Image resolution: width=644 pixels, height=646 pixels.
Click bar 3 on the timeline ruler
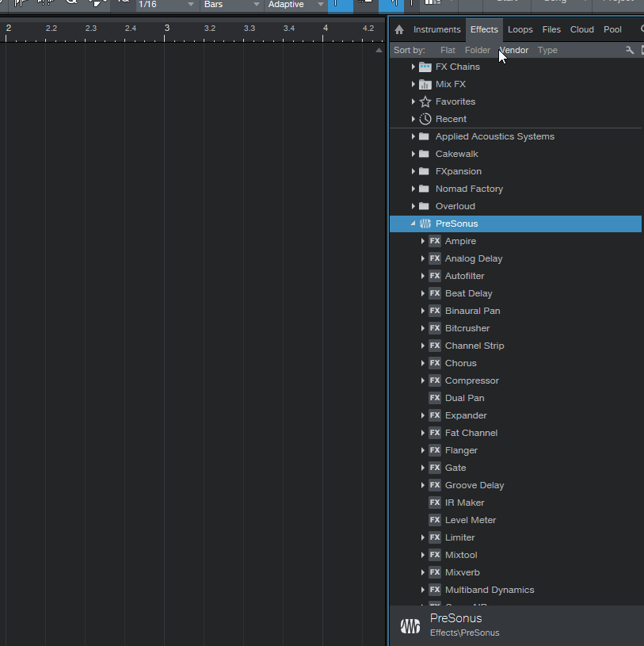tap(167, 28)
